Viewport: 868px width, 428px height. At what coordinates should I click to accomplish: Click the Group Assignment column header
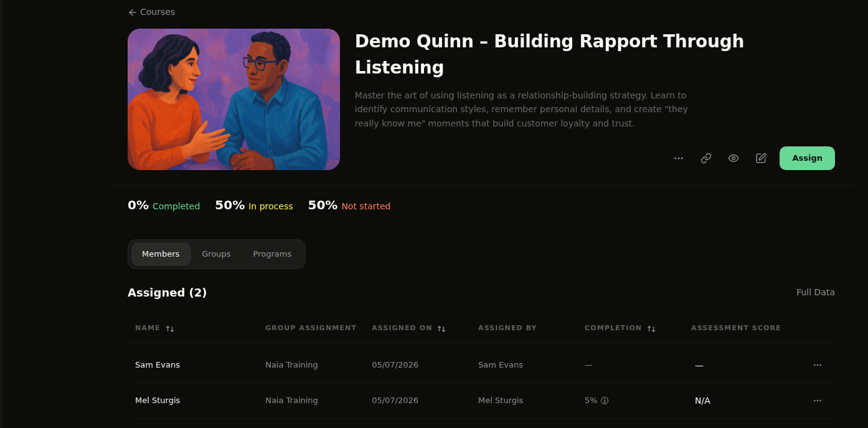311,328
